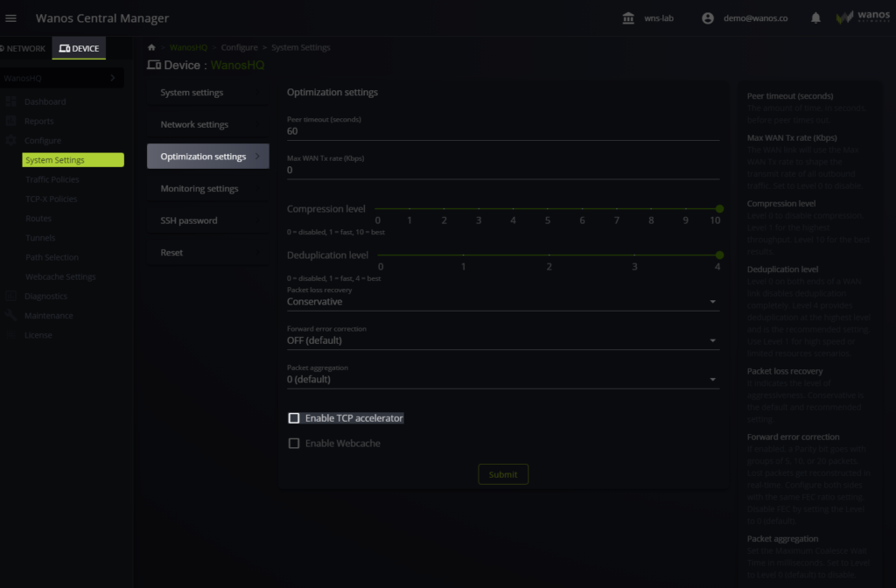
Task: Click the home icon in breadcrumb
Action: (x=152, y=47)
